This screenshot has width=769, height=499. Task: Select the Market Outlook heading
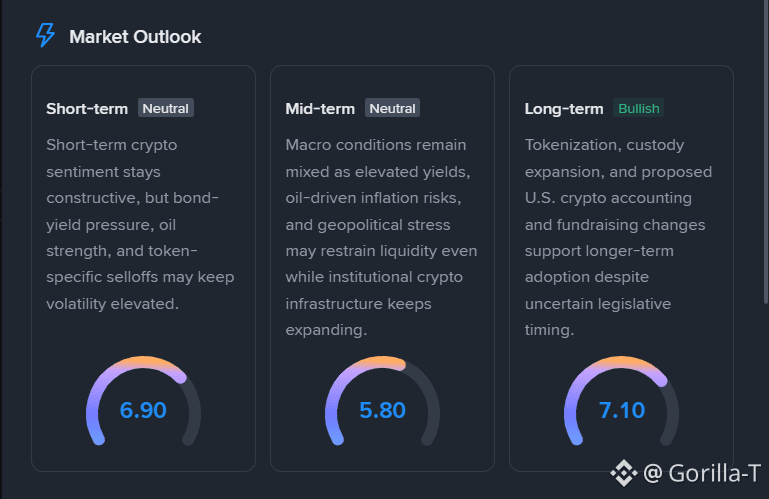(x=135, y=37)
